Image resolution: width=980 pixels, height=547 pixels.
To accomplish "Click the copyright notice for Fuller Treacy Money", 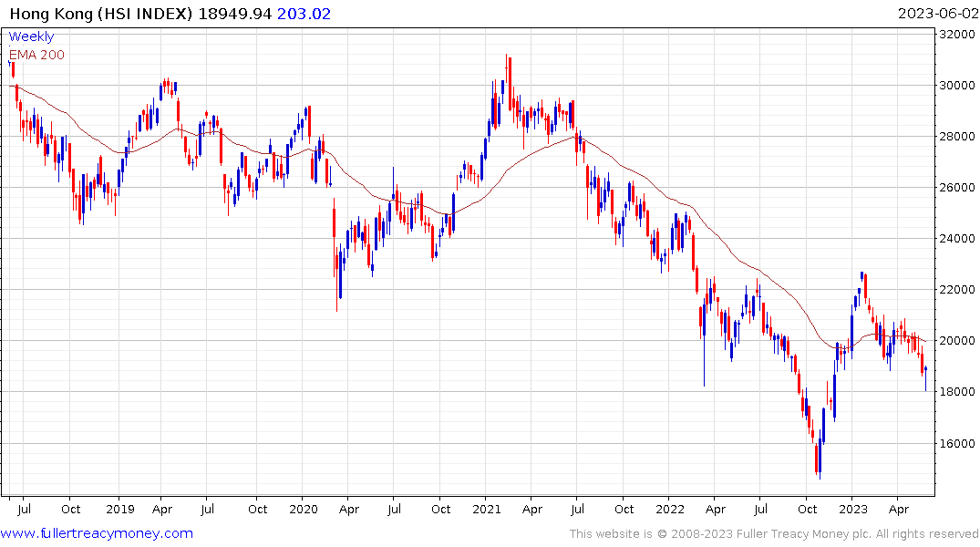I will tap(774, 534).
